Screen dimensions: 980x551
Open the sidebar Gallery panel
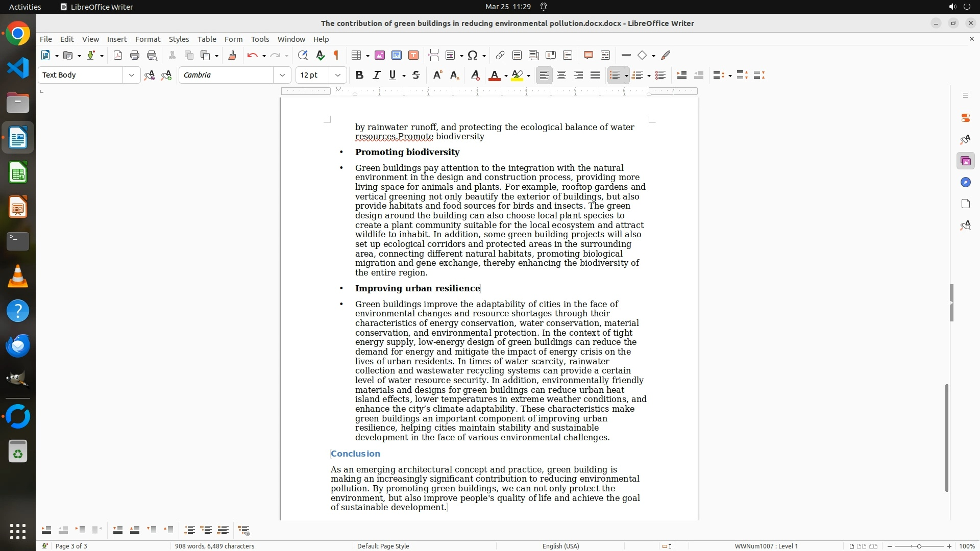point(965,161)
